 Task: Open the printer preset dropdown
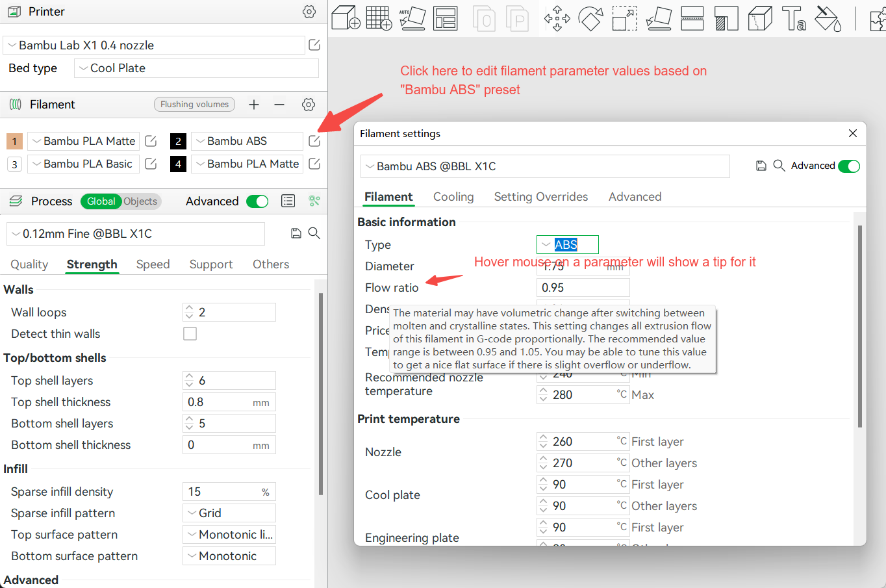(154, 45)
